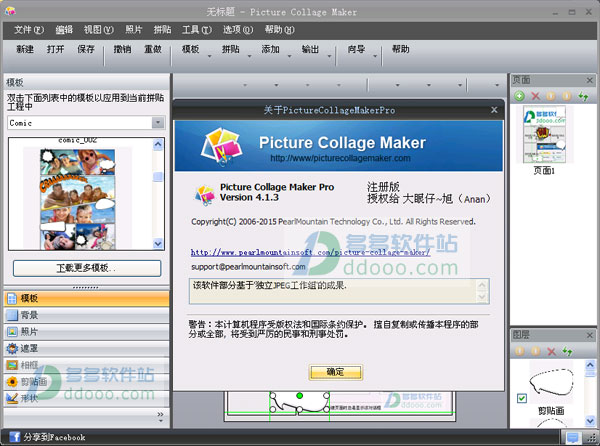Image resolution: width=600 pixels, height=446 pixels.
Task: Open the 剪贴画 clipart category in left sidebar
Action: (x=86, y=381)
